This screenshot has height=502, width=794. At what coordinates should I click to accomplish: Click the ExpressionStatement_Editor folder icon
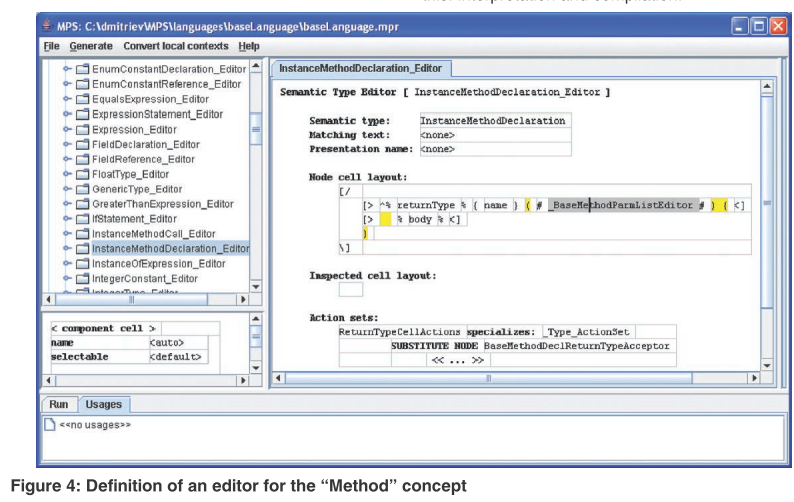click(x=83, y=114)
